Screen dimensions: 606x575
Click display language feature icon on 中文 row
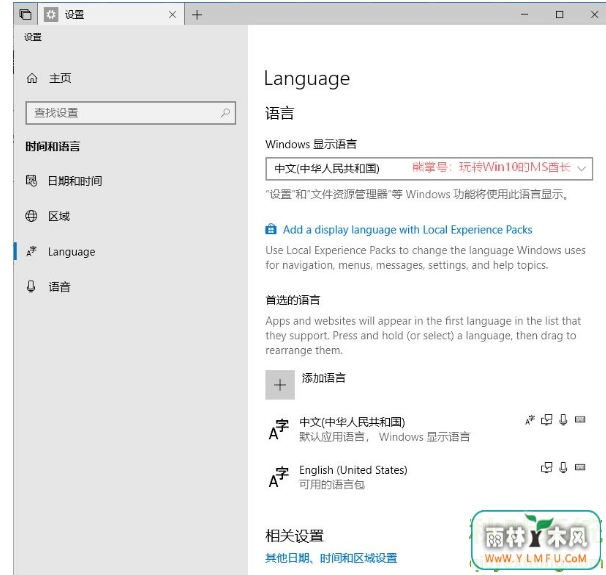pos(530,420)
